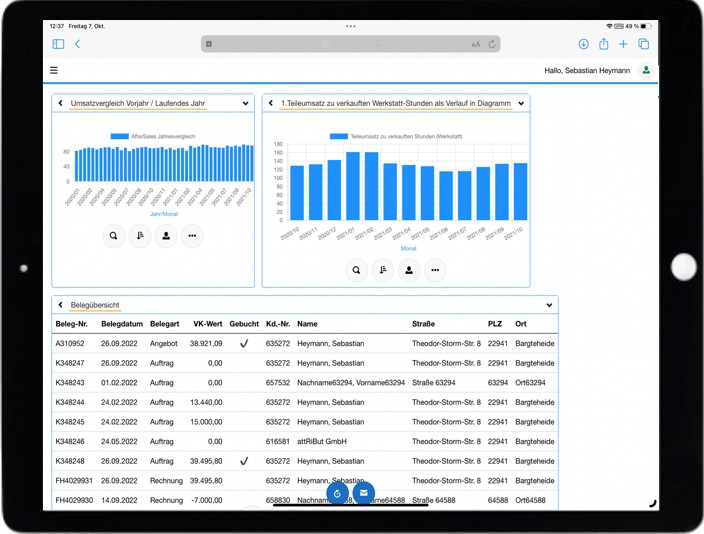Sort table by Belegdatum column header
Screen dimensions: 704x534
click(x=121, y=324)
